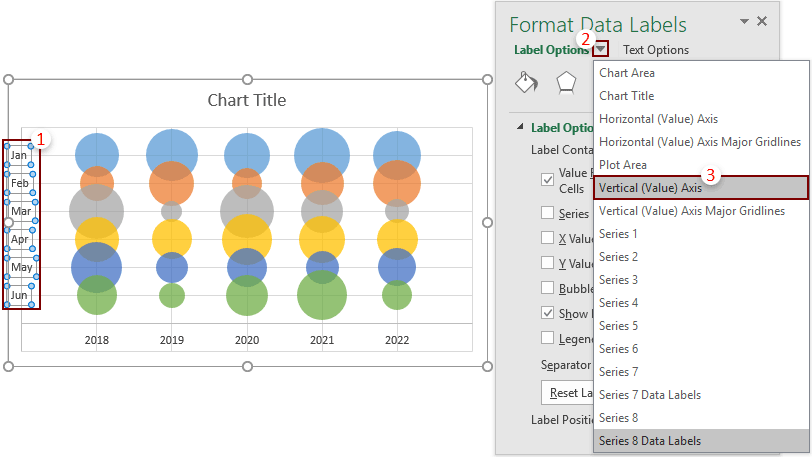Enable the Y Value checkbox
Screen dimensions: 812x457
pyautogui.click(x=547, y=262)
